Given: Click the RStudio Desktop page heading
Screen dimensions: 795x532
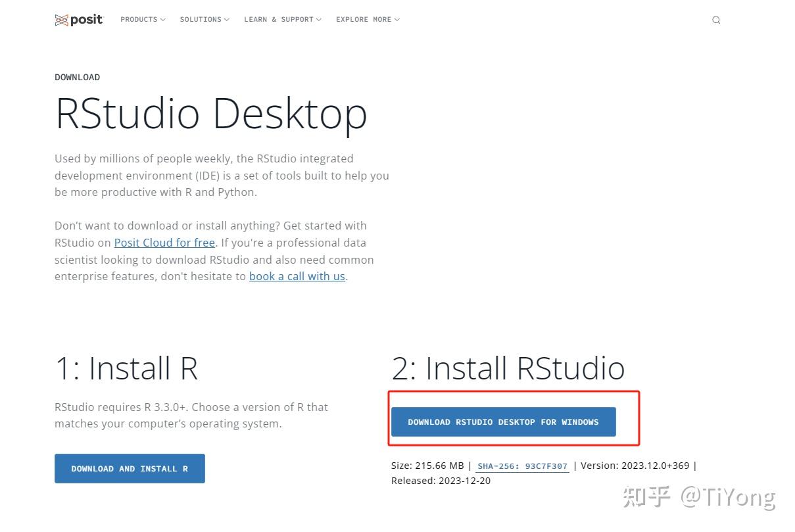Looking at the screenshot, I should [211, 113].
